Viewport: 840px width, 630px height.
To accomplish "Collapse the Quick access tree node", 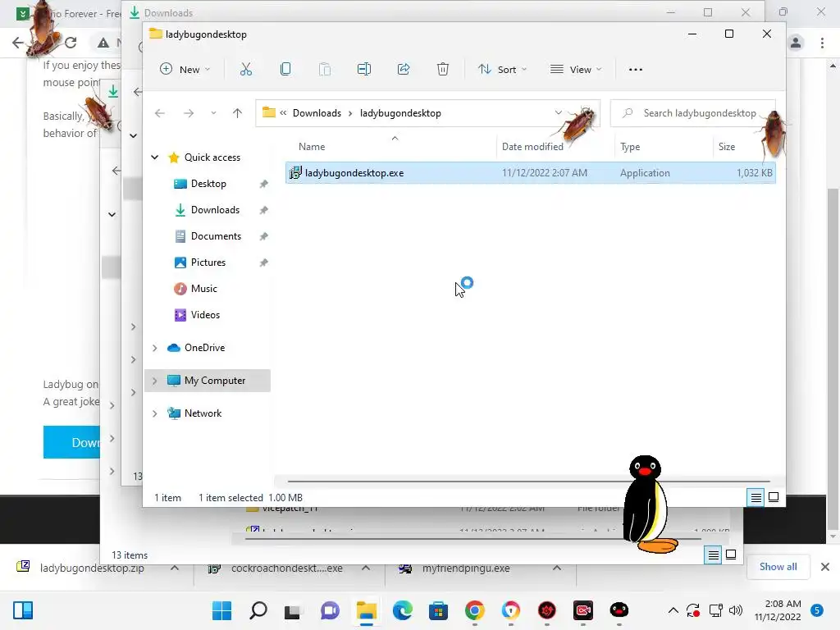I will pos(155,157).
